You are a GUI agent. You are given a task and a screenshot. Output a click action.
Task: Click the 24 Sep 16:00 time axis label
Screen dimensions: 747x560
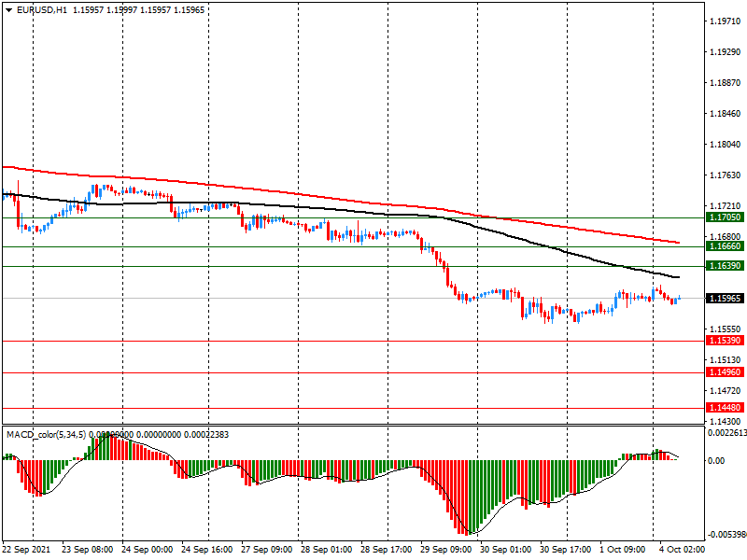(x=206, y=550)
